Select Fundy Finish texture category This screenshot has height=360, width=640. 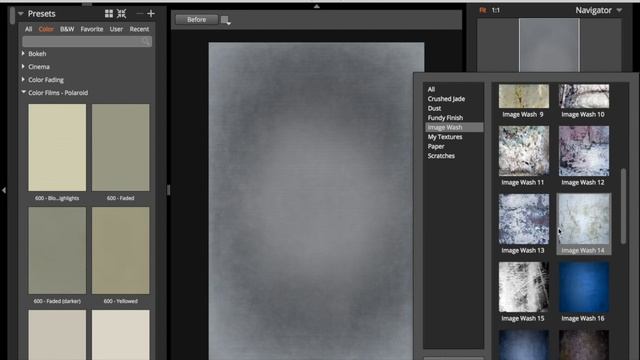coord(445,118)
